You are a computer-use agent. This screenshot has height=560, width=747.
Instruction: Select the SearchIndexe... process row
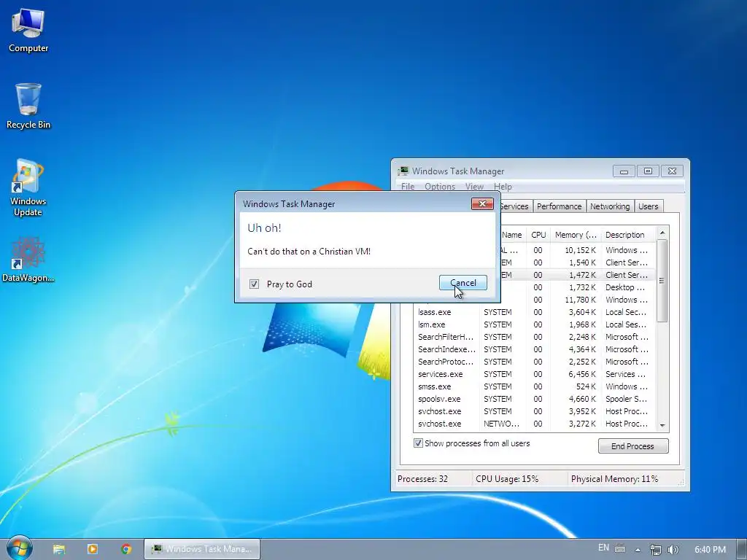pyautogui.click(x=534, y=349)
